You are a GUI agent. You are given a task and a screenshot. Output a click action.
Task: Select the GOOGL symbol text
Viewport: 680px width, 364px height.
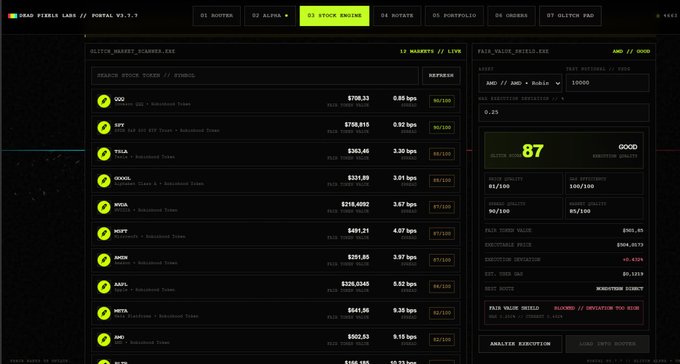123,178
